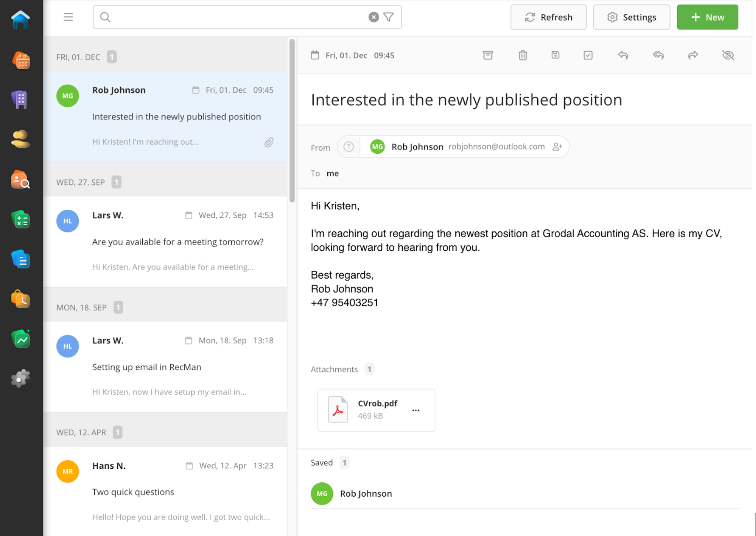Open the candidate search sidebar icon

tap(21, 180)
